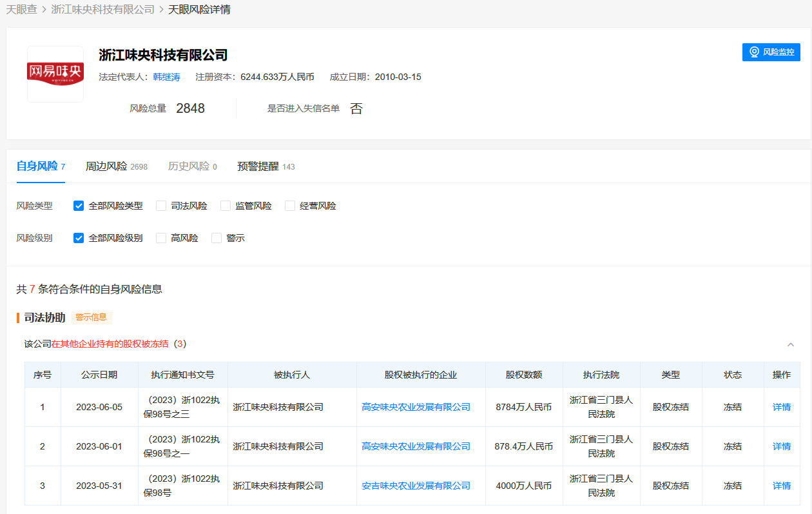Image resolution: width=812 pixels, height=514 pixels.
Task: Check the 高风险 level checkbox
Action: click(x=161, y=238)
